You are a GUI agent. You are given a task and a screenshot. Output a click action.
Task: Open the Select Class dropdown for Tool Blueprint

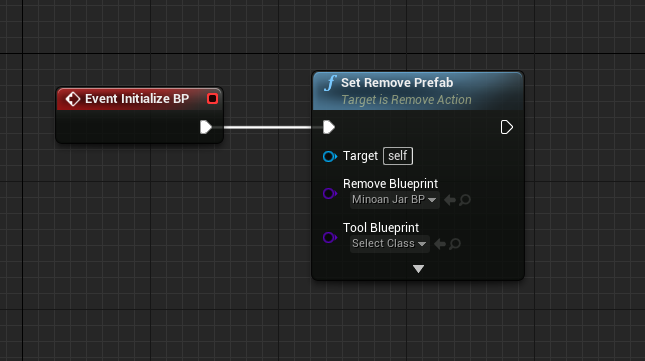click(x=389, y=243)
